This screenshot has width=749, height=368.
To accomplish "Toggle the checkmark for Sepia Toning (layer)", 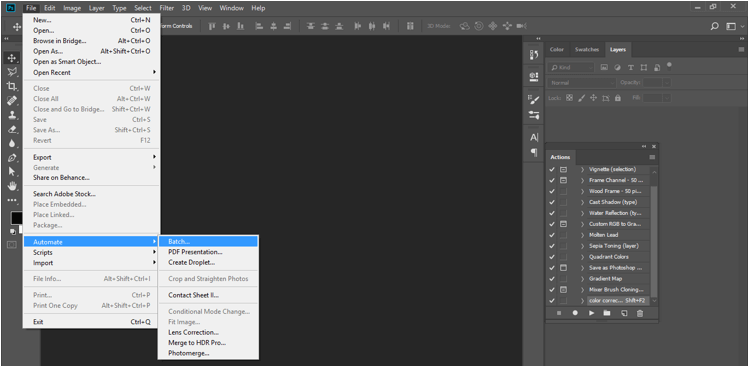I will (552, 246).
